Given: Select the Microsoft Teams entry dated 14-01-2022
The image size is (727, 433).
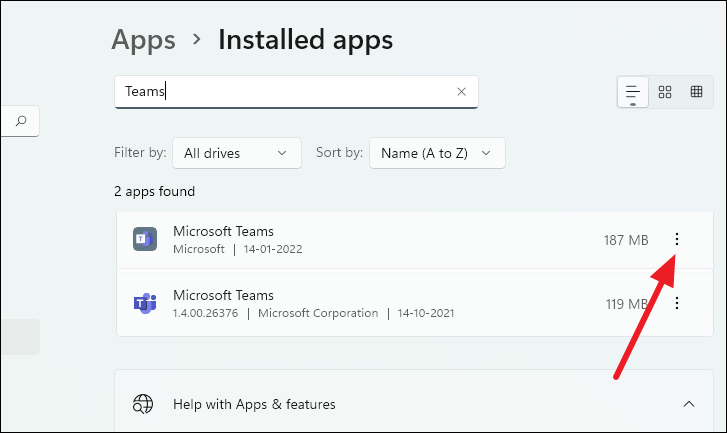Looking at the screenshot, I should [415, 240].
